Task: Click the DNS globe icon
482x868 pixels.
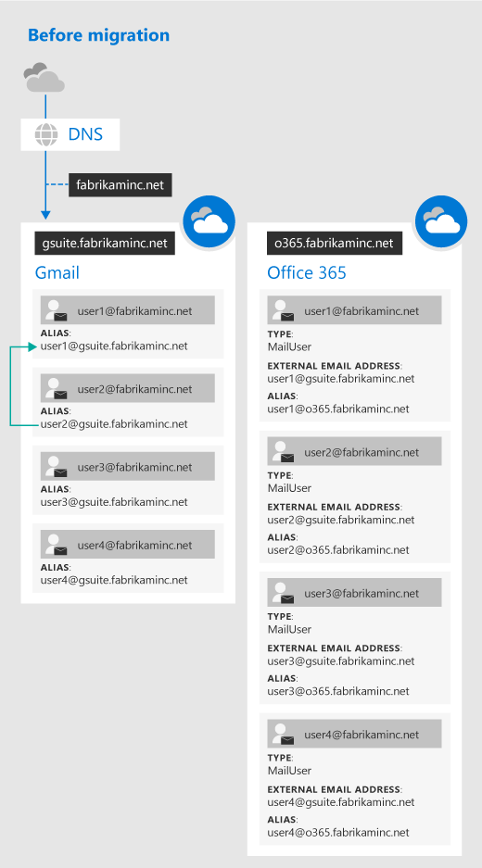Action: (x=46, y=134)
